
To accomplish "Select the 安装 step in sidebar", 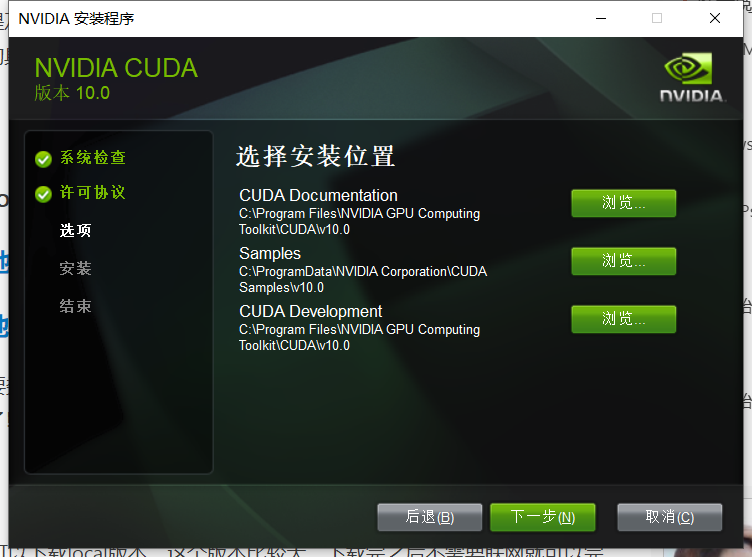I will tap(75, 268).
